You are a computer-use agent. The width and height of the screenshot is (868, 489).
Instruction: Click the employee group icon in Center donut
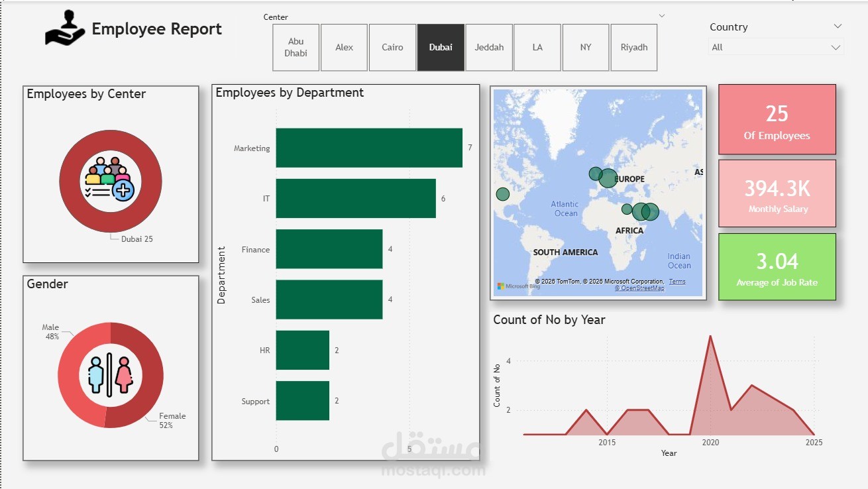(111, 180)
